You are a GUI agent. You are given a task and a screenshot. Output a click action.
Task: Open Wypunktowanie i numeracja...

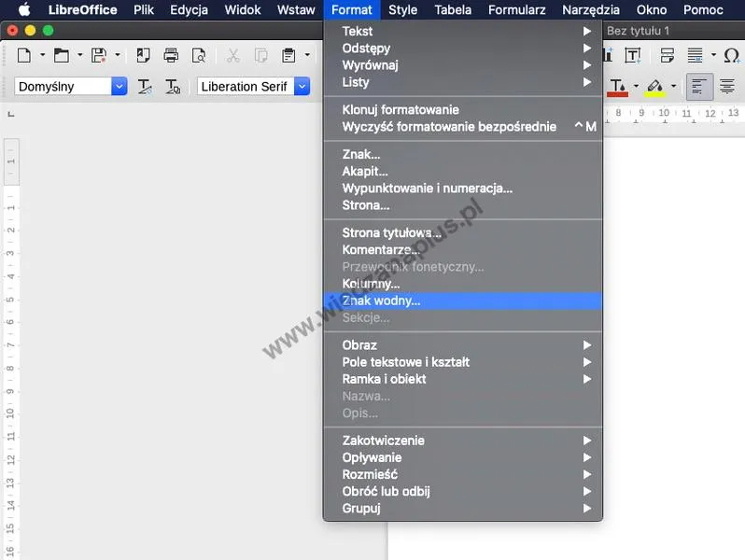click(x=463, y=189)
